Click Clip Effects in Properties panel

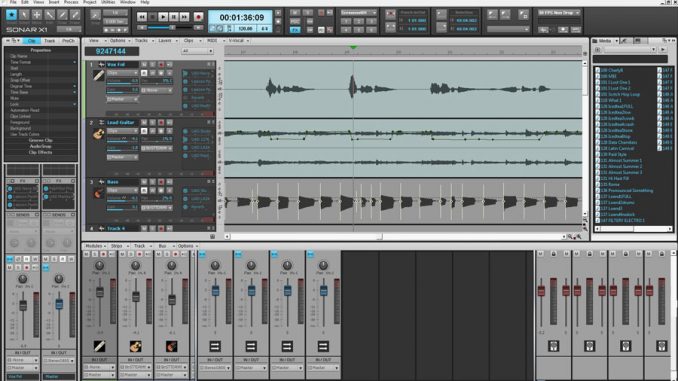coord(40,152)
